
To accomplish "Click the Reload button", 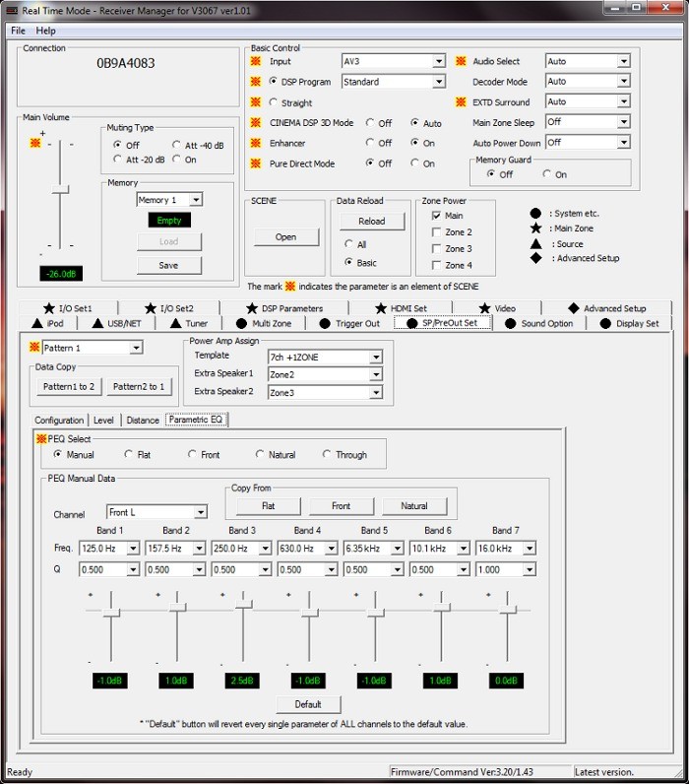I will point(372,221).
